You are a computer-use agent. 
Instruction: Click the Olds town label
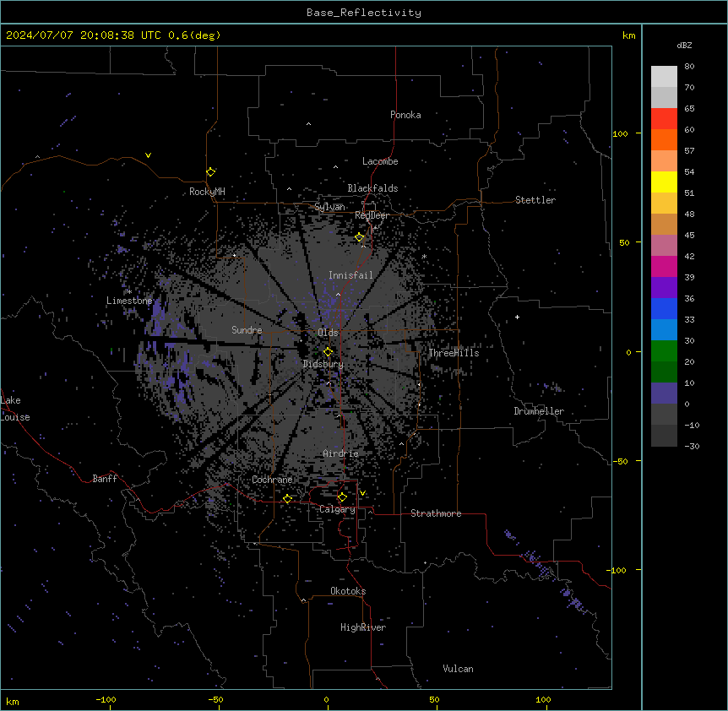tap(328, 333)
